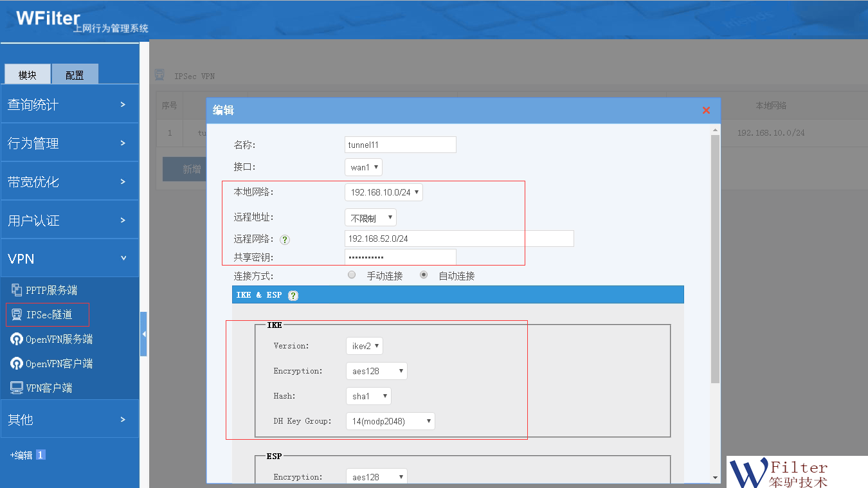The height and width of the screenshot is (488, 868).
Task: Select the 自动连接 radio button
Action: [x=424, y=275]
